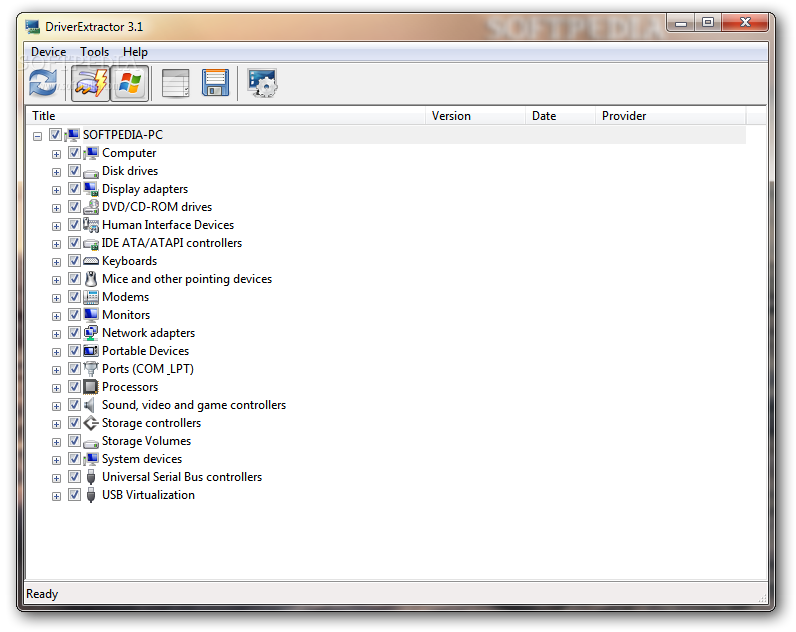
Task: Expand the Monitors node
Action: click(x=56, y=316)
